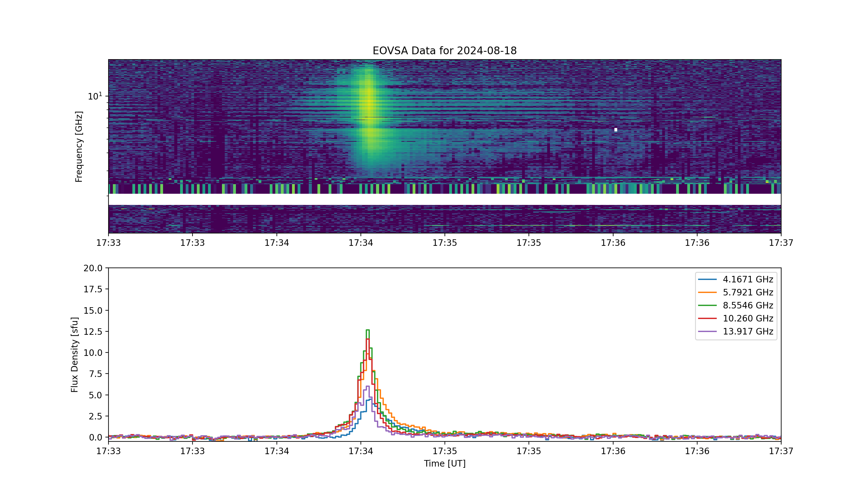
Task: Click the '2.5' flux axis tick label
Action: [95, 416]
